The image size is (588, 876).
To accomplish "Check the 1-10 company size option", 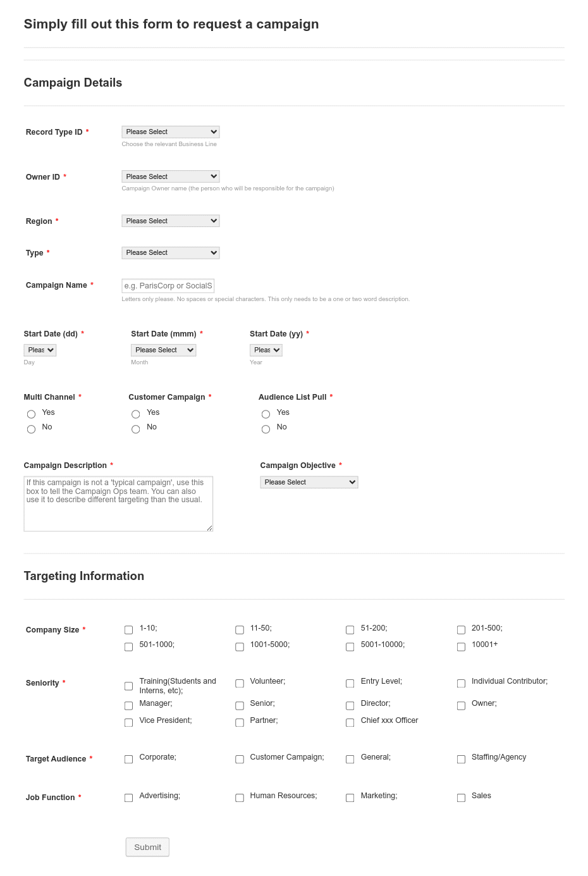I will click(128, 629).
